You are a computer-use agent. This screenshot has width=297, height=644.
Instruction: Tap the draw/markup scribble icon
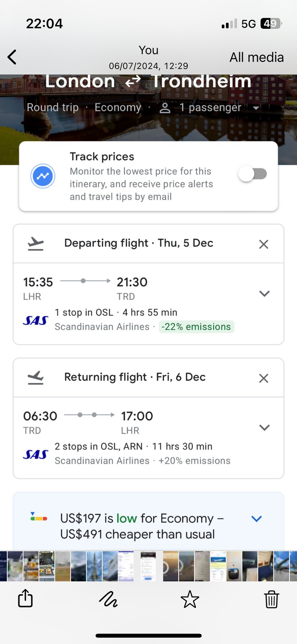(108, 599)
